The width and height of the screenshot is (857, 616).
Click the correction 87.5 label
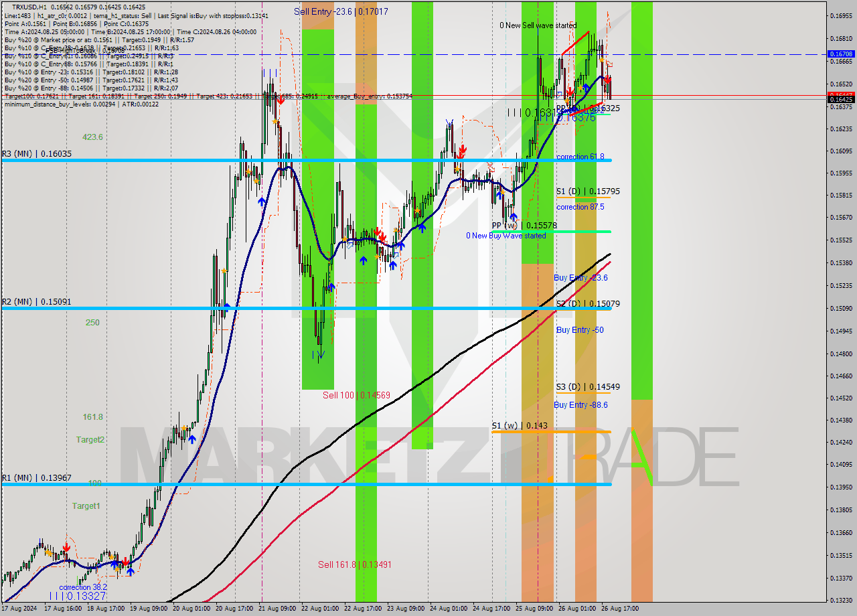coord(580,207)
